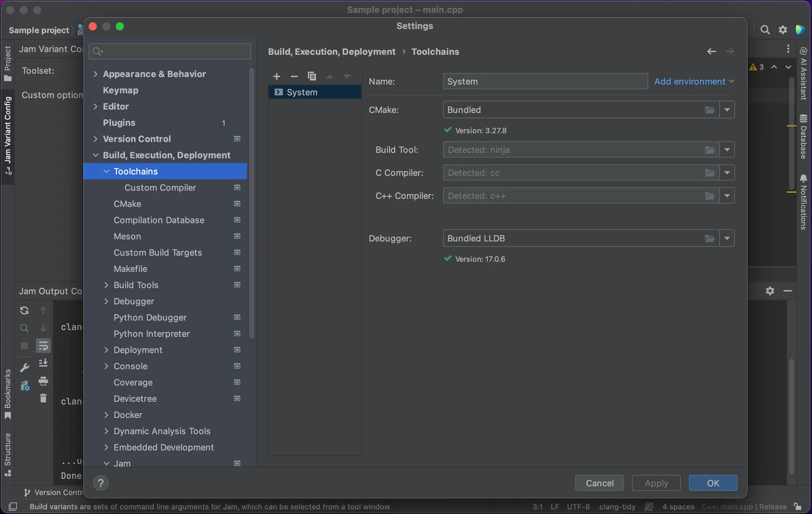Screen dimensions: 812x514
Task: Copy the selected toolchain
Action: pyautogui.click(x=312, y=76)
